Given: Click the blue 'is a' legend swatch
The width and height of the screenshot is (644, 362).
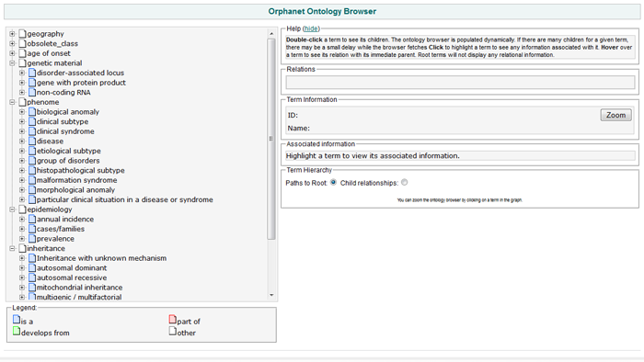Looking at the screenshot, I should [17, 320].
